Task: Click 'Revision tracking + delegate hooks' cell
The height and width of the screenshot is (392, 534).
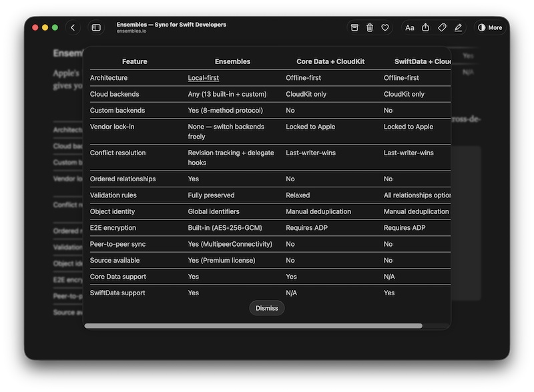Action: [x=231, y=158]
